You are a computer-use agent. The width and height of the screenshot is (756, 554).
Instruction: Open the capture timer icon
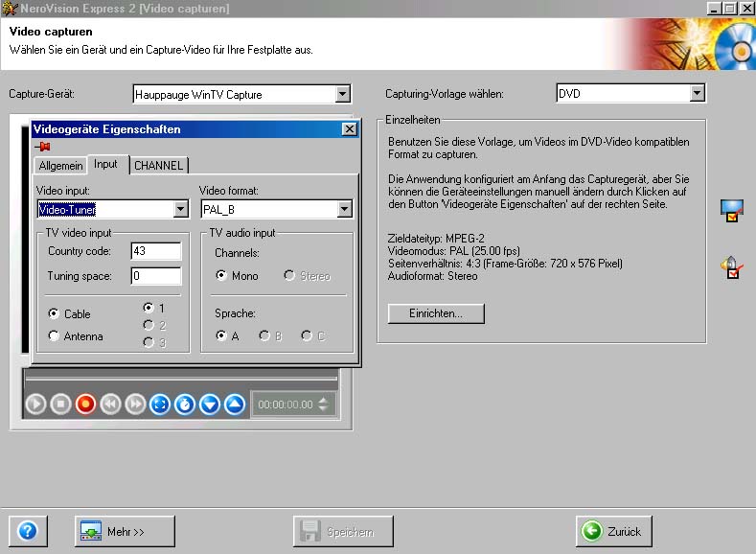click(185, 404)
